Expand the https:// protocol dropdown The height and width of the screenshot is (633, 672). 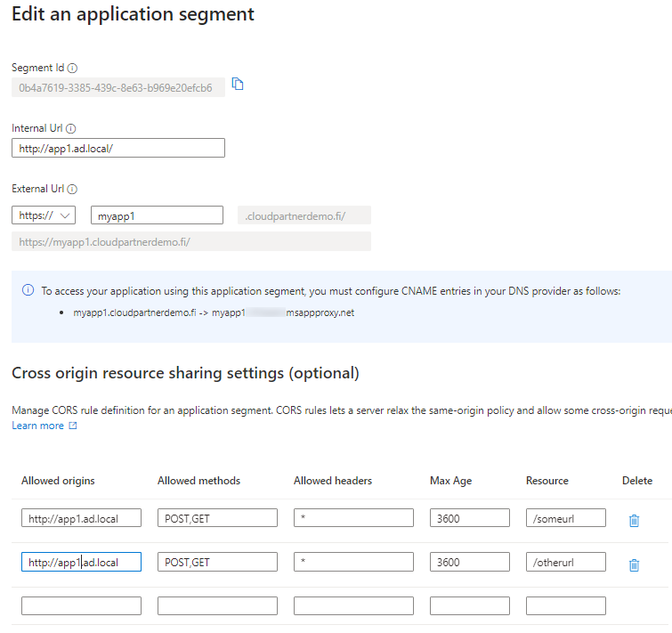click(x=44, y=215)
